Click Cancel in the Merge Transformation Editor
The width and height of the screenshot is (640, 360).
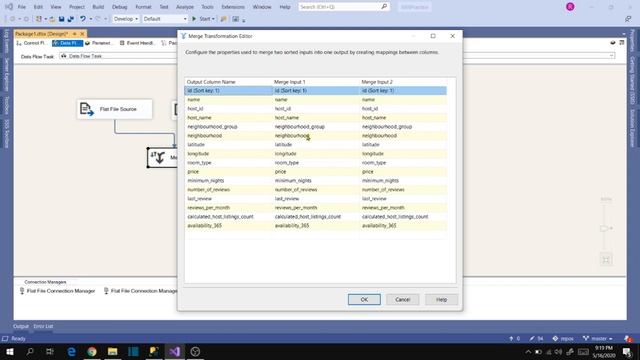[x=402, y=300]
